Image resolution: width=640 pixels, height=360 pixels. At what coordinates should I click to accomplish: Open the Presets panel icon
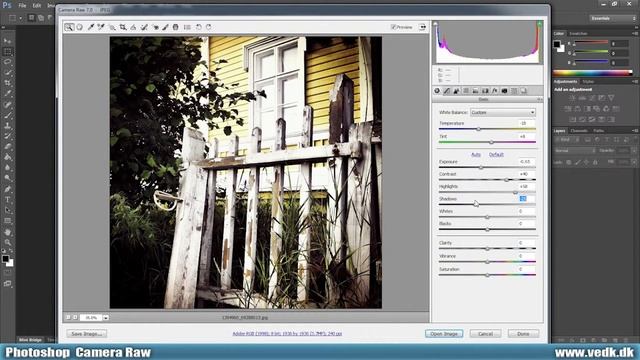(x=514, y=91)
